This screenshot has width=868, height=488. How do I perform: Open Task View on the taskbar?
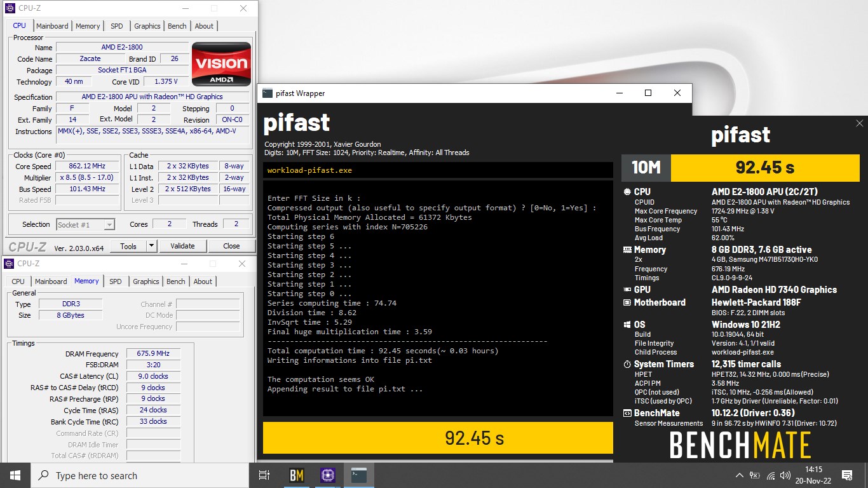tap(264, 475)
